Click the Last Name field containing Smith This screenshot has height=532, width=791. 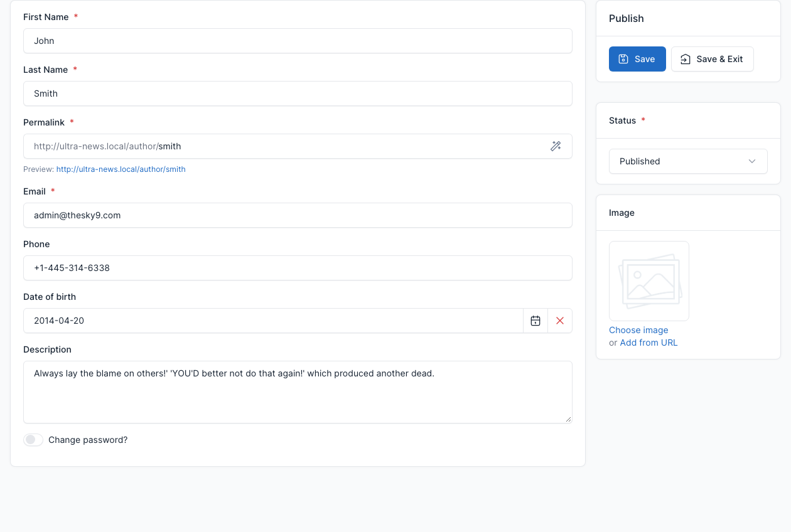point(298,93)
